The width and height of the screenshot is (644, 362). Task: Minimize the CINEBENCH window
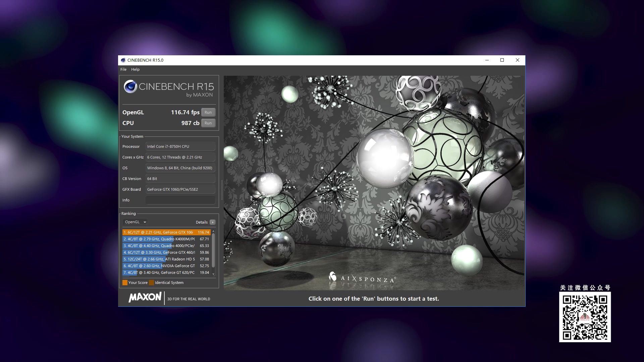tap(487, 60)
